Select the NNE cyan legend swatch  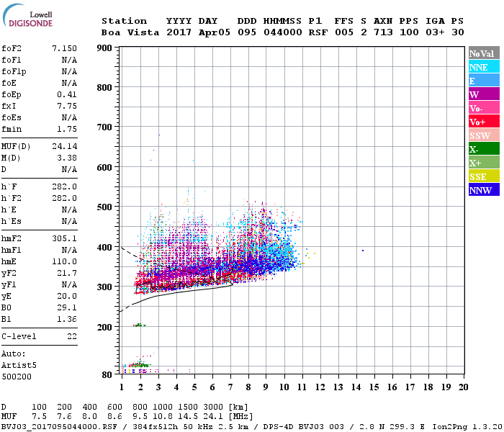point(484,67)
